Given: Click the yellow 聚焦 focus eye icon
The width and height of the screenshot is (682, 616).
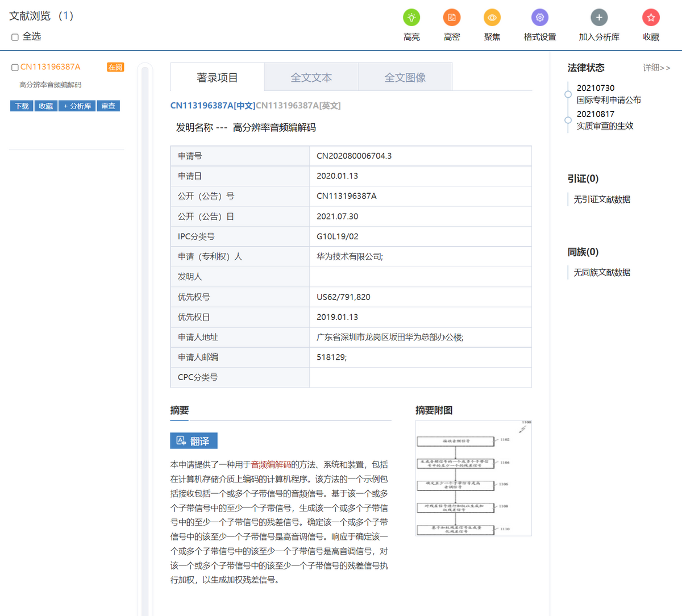Looking at the screenshot, I should coord(492,18).
